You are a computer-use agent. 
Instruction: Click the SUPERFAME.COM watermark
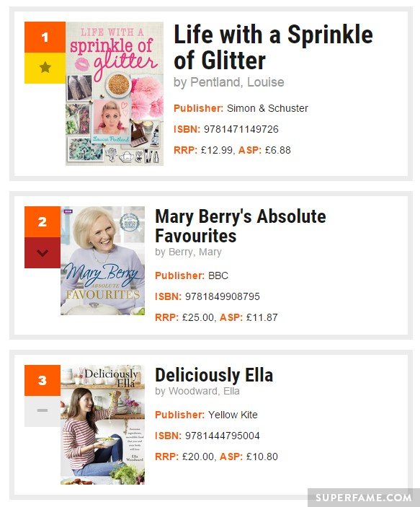363,498
